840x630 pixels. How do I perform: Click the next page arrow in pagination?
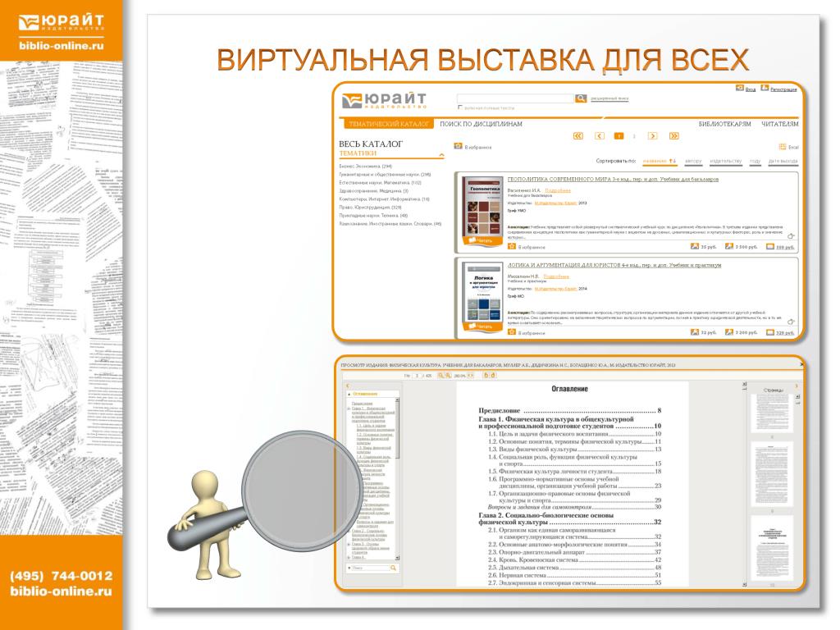tap(655, 136)
